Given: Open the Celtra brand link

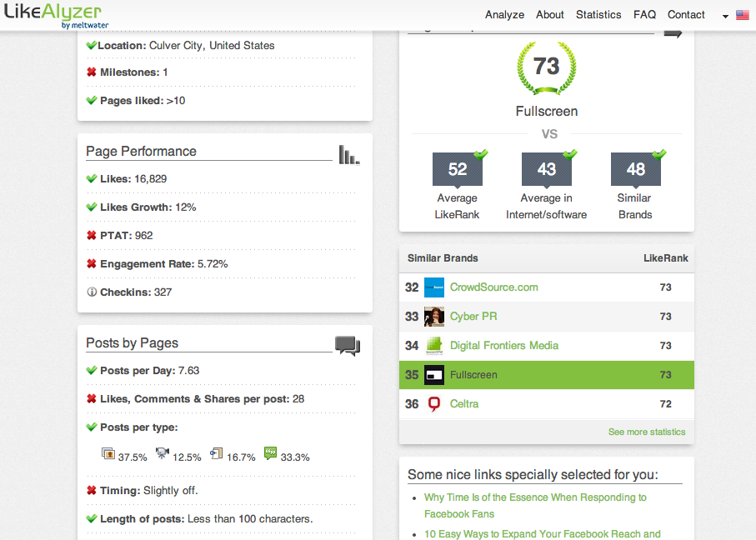Looking at the screenshot, I should pyautogui.click(x=463, y=403).
